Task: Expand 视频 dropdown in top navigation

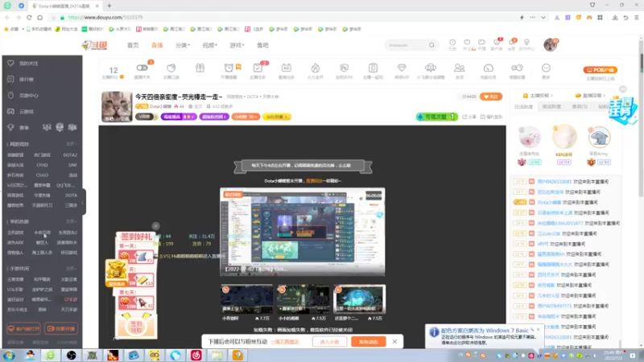Action: coord(209,45)
